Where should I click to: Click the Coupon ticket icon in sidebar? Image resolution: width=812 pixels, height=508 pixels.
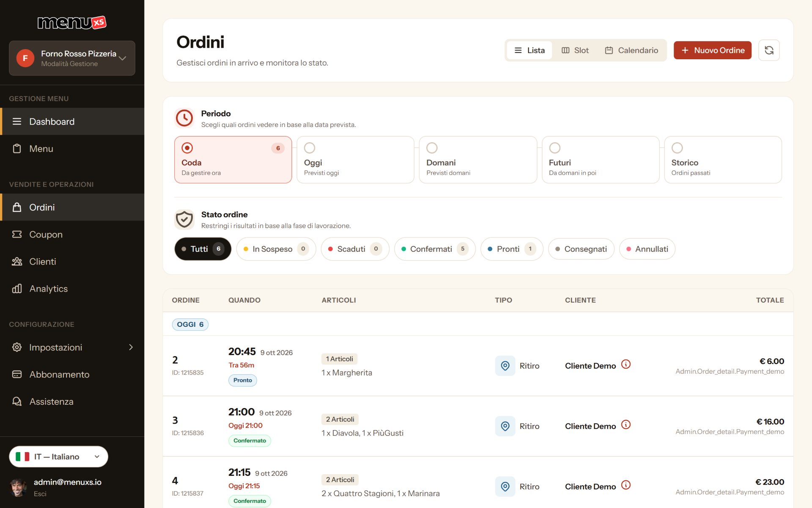17,234
